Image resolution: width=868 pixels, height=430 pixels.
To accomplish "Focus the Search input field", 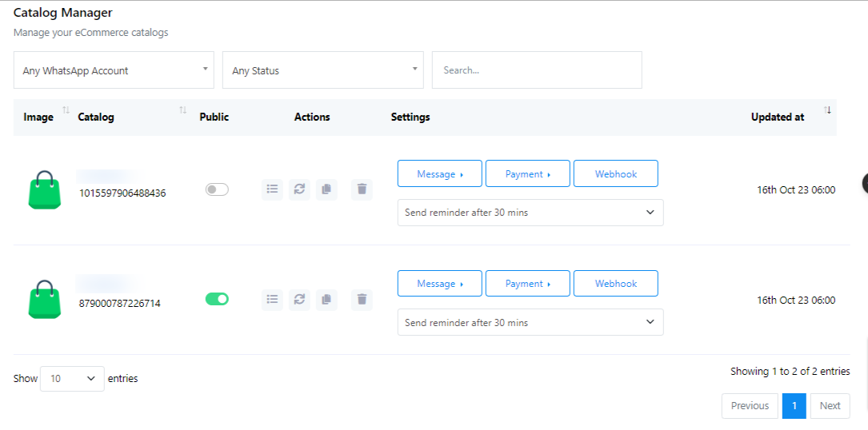I will pos(536,70).
